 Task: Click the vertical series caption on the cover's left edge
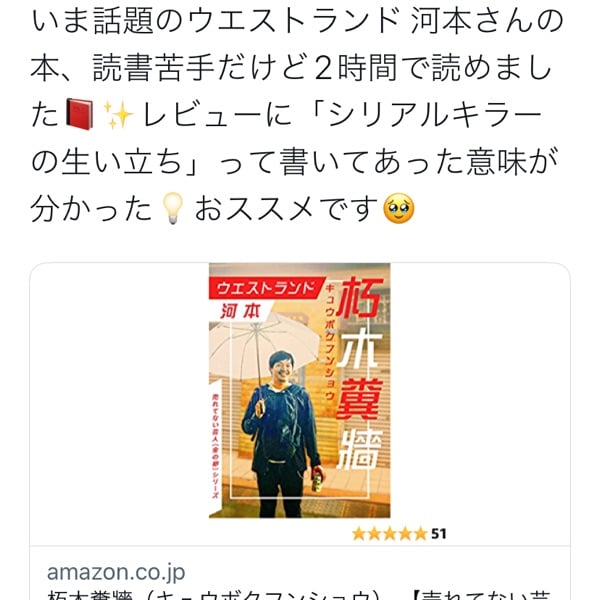pos(215,446)
